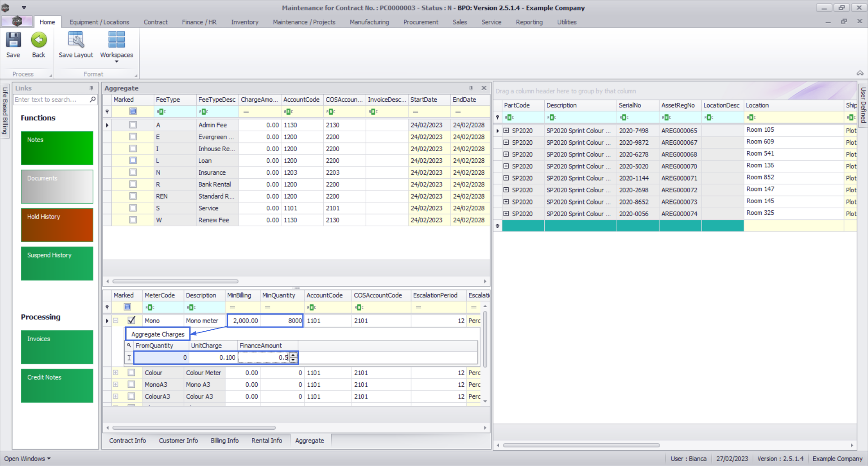This screenshot has width=868, height=466.
Task: Open the Finance / HR ribbon tab
Action: pyautogui.click(x=199, y=22)
